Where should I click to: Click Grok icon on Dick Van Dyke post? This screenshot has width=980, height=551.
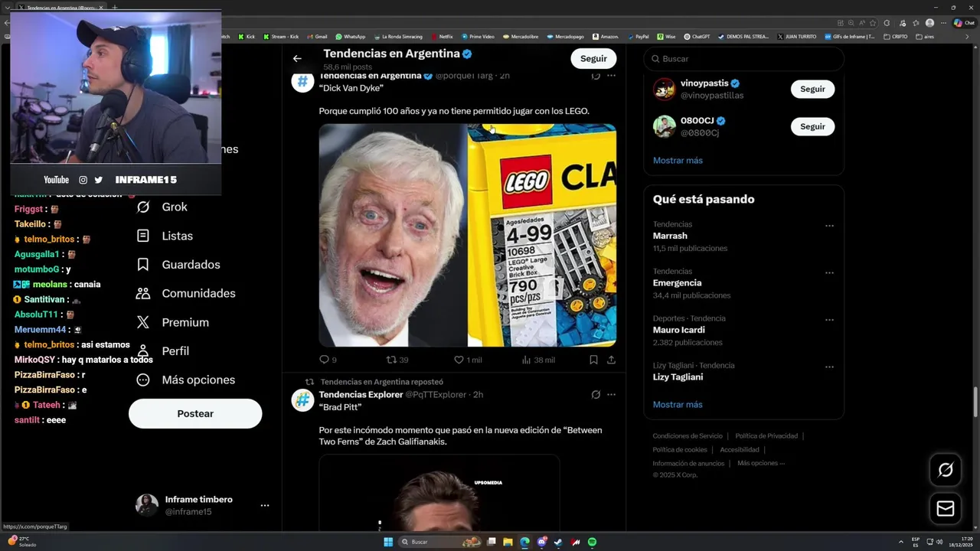596,76
